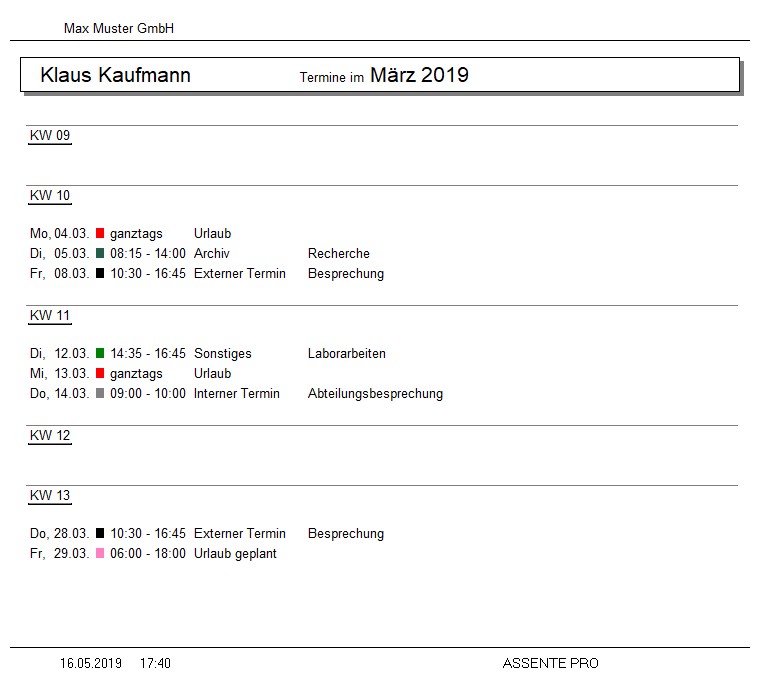Select the KW 10 week heading

pyautogui.click(x=50, y=196)
